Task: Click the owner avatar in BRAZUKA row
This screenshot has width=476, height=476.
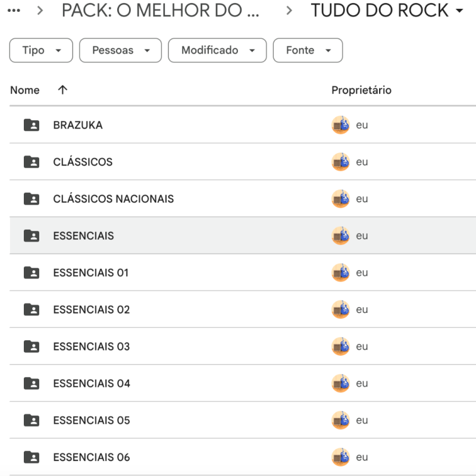Action: (x=340, y=125)
